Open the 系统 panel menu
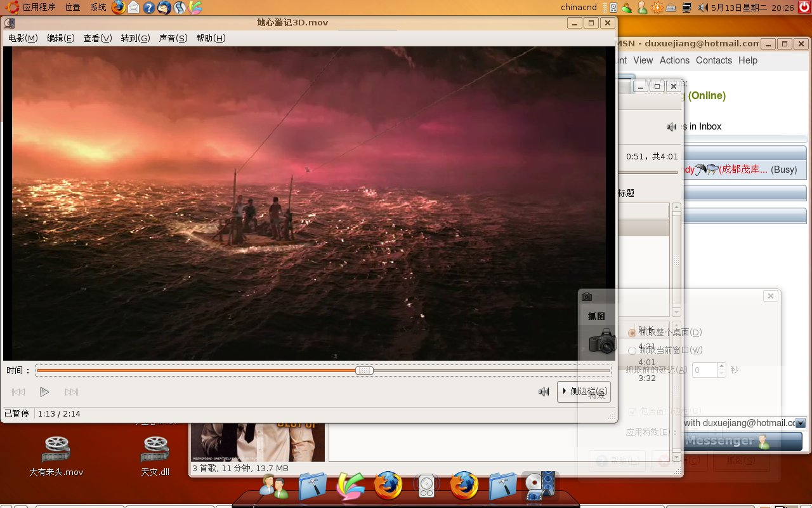812x508 pixels. click(98, 8)
